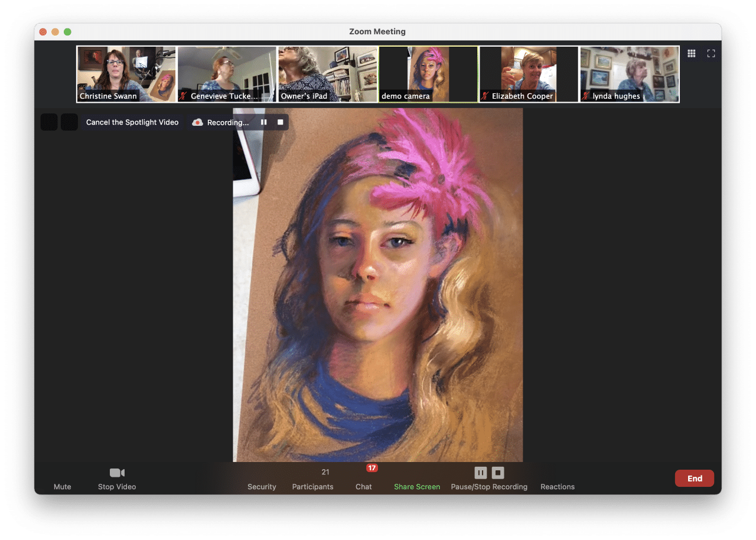Close the Zoom Meeting window

(43, 32)
